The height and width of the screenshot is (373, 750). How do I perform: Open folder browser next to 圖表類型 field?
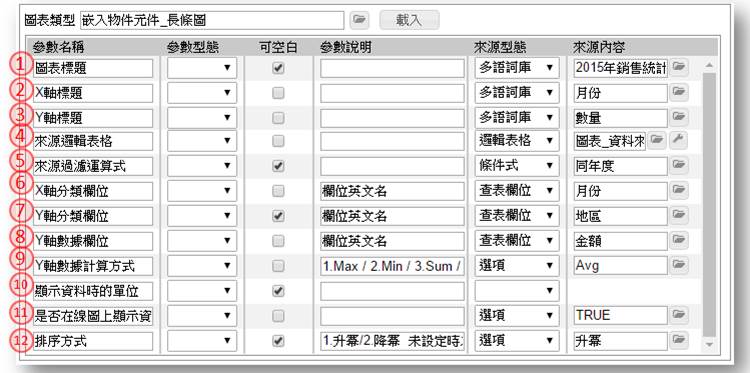click(359, 20)
